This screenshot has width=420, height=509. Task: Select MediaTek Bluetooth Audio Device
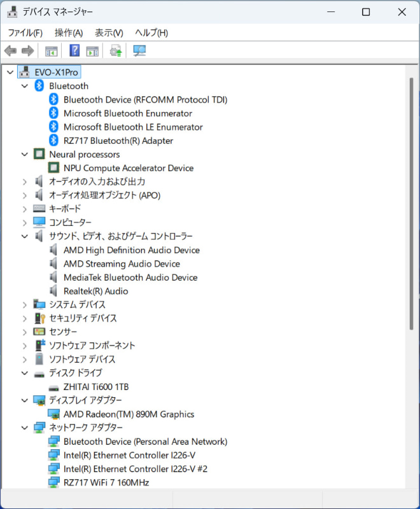click(x=130, y=277)
